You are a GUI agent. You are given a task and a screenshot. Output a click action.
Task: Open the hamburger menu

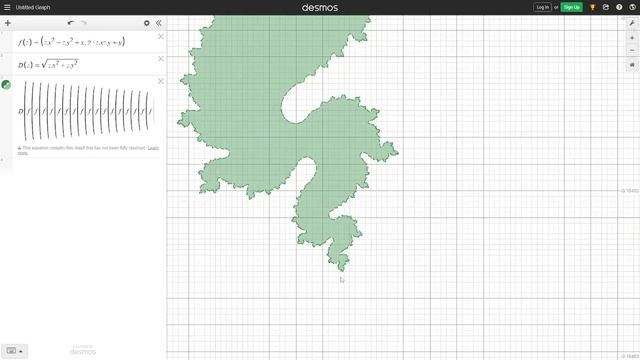[7, 7]
